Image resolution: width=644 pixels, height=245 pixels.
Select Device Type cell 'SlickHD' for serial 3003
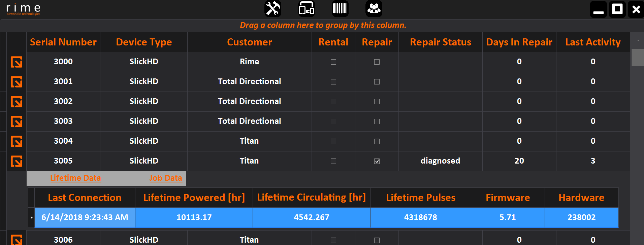coord(144,121)
